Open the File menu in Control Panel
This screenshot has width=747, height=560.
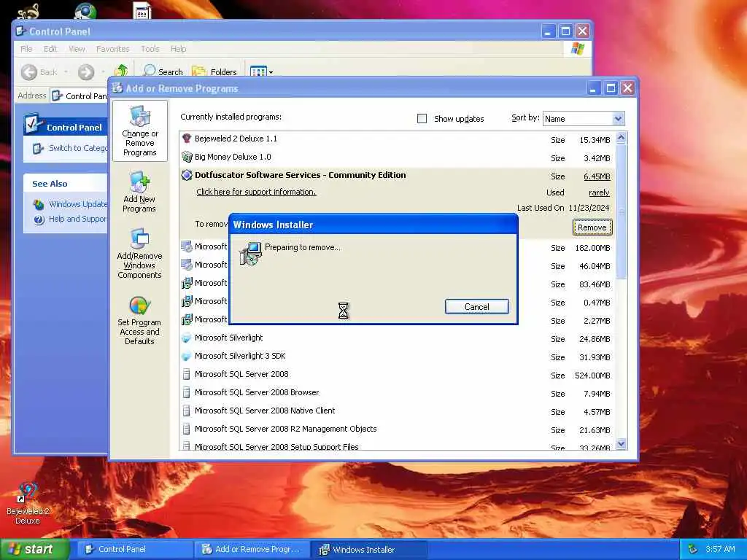(x=26, y=49)
